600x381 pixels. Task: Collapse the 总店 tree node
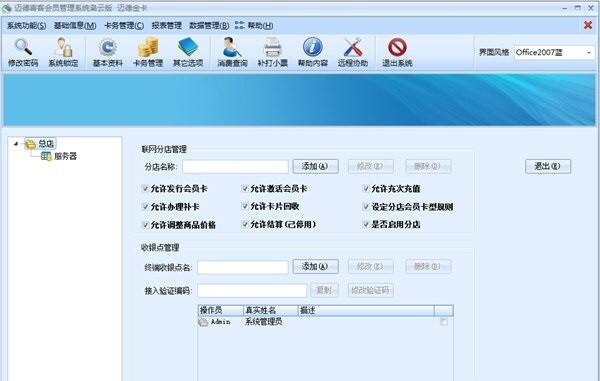[16, 144]
